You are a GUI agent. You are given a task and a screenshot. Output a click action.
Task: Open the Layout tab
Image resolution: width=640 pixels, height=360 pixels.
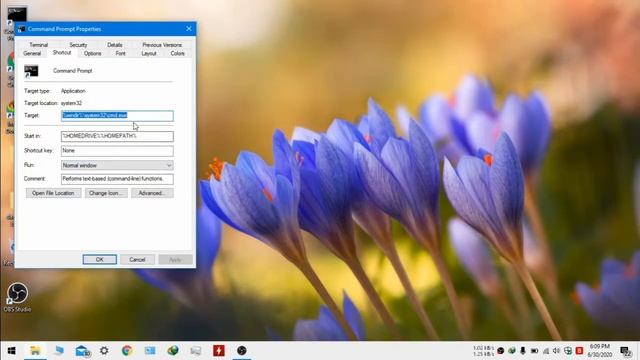pos(149,53)
